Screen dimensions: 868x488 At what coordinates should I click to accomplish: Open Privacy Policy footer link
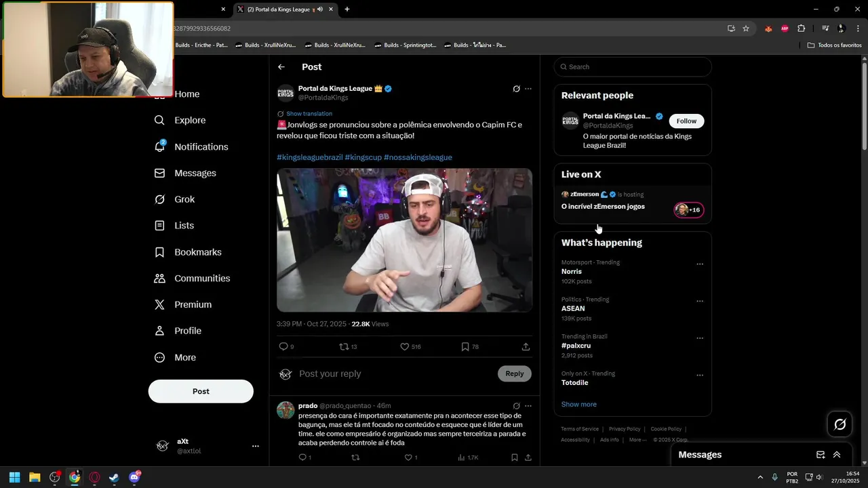(x=625, y=429)
